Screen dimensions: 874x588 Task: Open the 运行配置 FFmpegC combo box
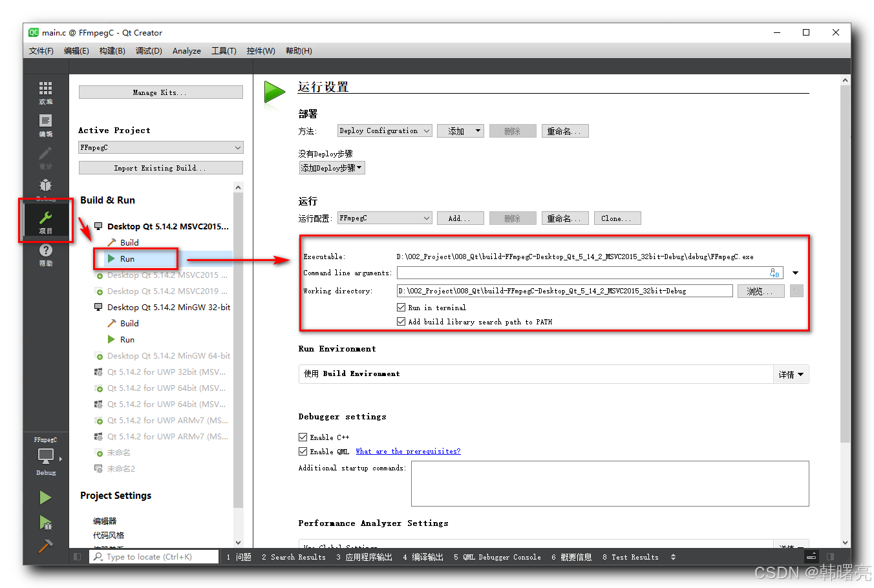click(x=385, y=218)
